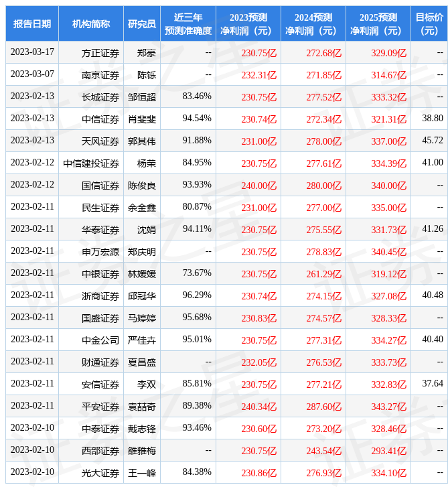Click the 研究员 column header
The image size is (448, 489).
[x=142, y=24]
